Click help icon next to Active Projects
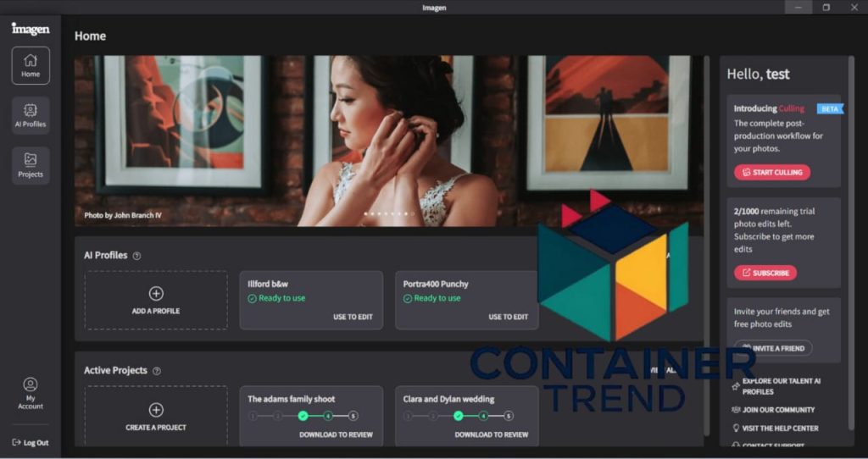Viewport: 868px width, 459px height. click(x=157, y=371)
